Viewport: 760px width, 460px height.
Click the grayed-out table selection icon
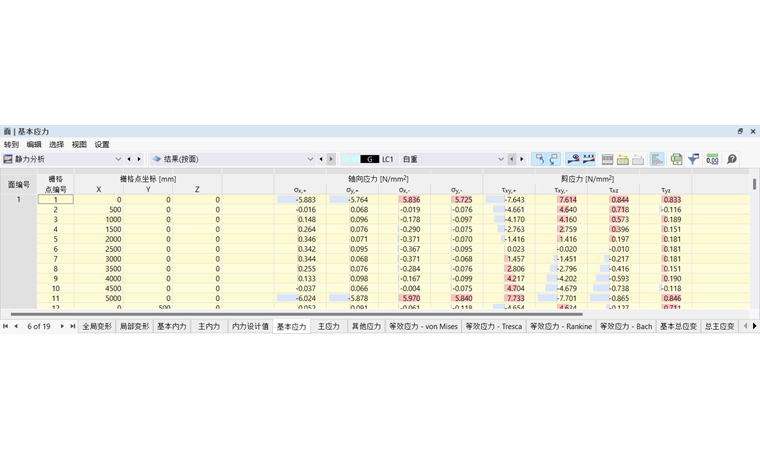tap(638, 159)
